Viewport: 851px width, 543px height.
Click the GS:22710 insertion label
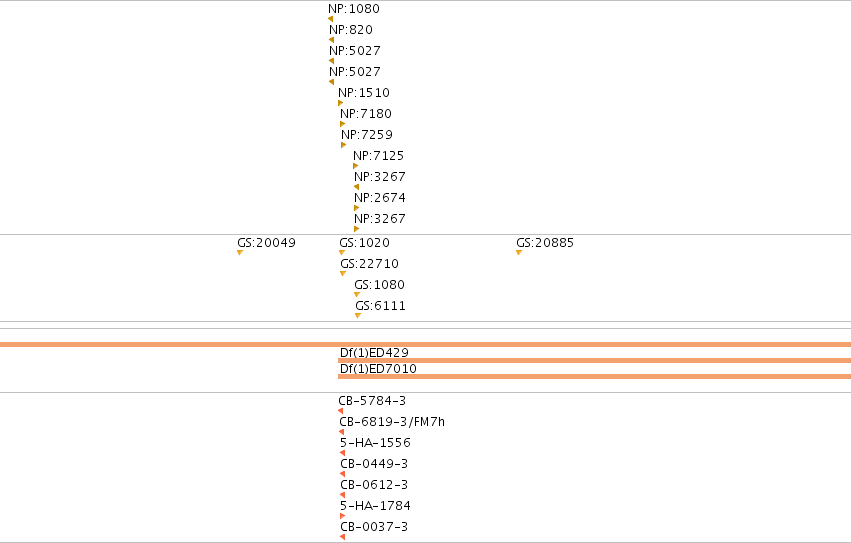point(369,264)
